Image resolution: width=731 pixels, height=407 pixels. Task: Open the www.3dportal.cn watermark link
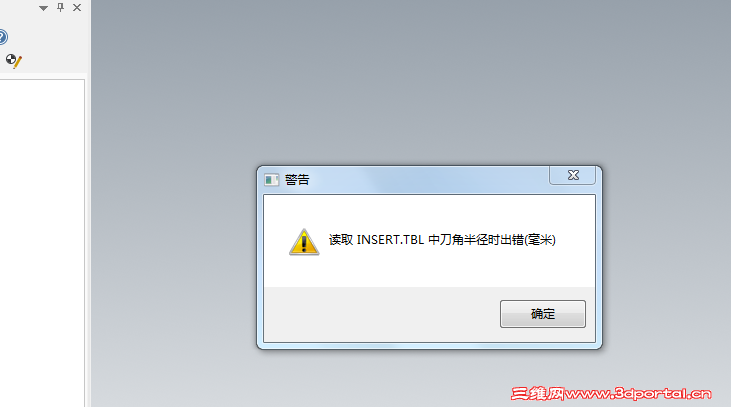tap(638, 393)
